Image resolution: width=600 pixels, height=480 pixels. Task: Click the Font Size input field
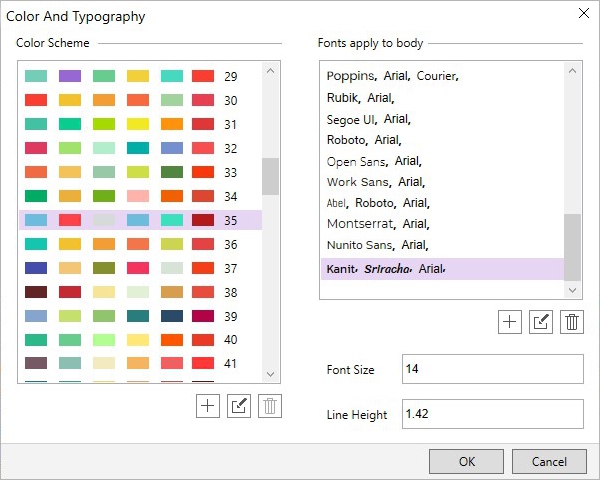491,369
